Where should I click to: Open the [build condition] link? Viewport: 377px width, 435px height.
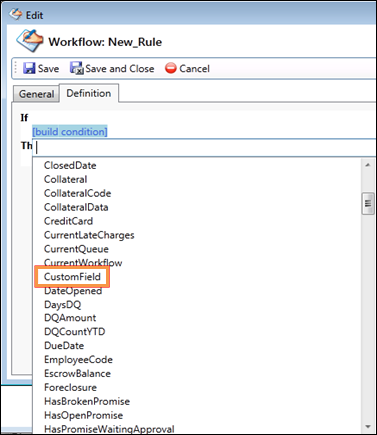(70, 132)
